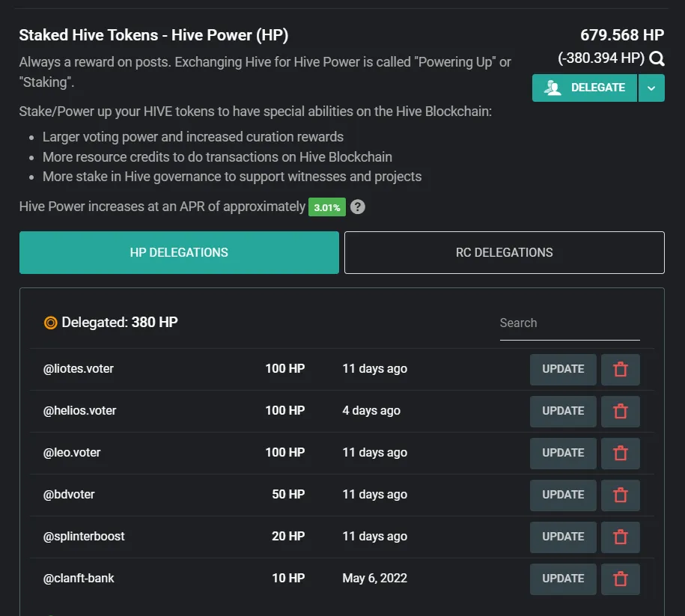This screenshot has width=685, height=616.
Task: Click Update on the @clanft-bank row
Action: pos(563,579)
